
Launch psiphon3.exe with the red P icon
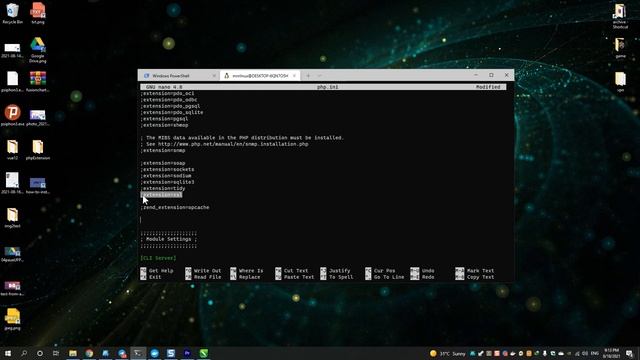click(12, 115)
